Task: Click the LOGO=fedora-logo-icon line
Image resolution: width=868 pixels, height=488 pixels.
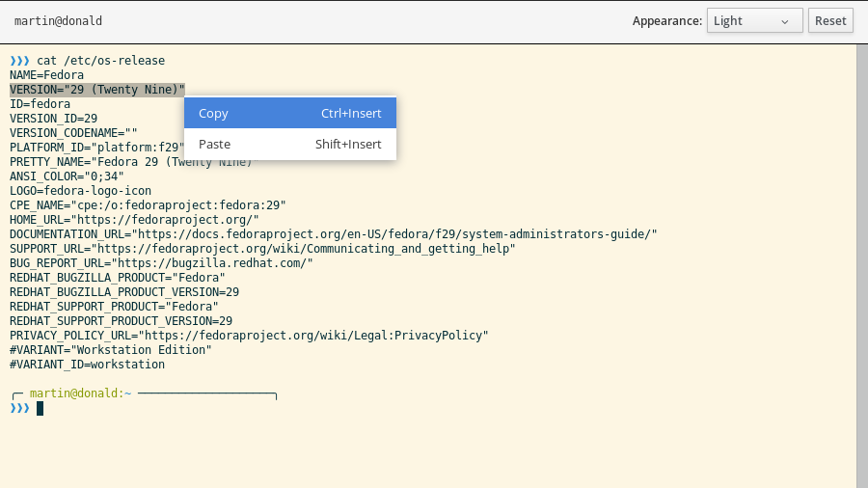Action: pos(80,191)
